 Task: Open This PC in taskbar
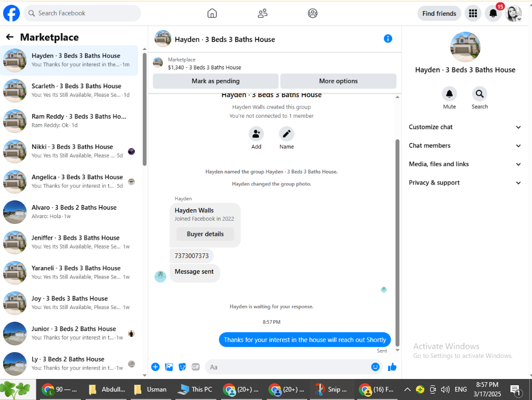[195, 389]
